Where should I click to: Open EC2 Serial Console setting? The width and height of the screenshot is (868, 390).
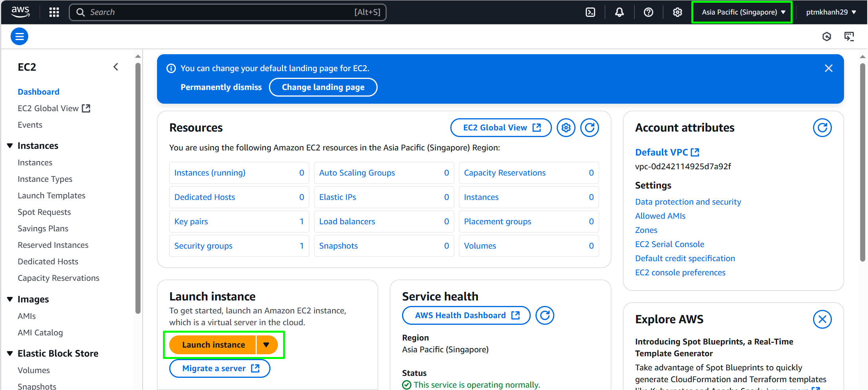(670, 244)
